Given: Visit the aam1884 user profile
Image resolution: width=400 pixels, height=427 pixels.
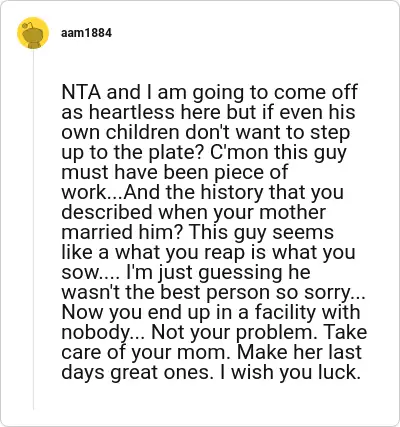Looking at the screenshot, I should (x=86, y=33).
